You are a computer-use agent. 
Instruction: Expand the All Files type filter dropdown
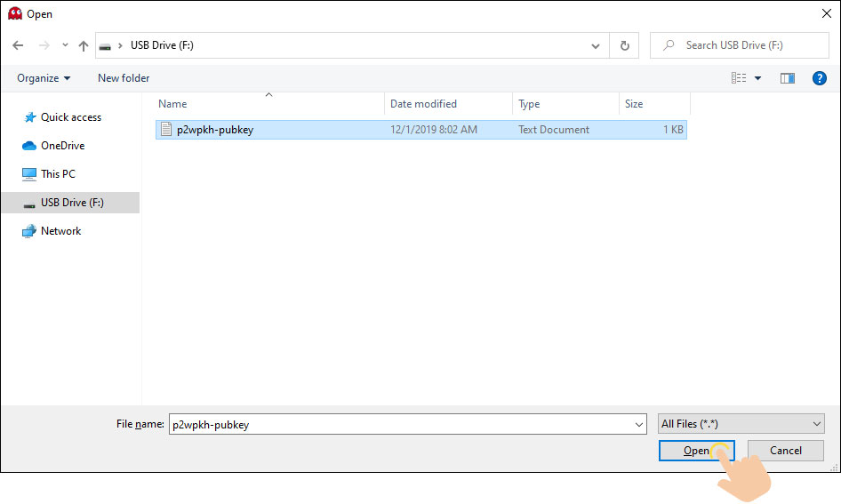817,424
